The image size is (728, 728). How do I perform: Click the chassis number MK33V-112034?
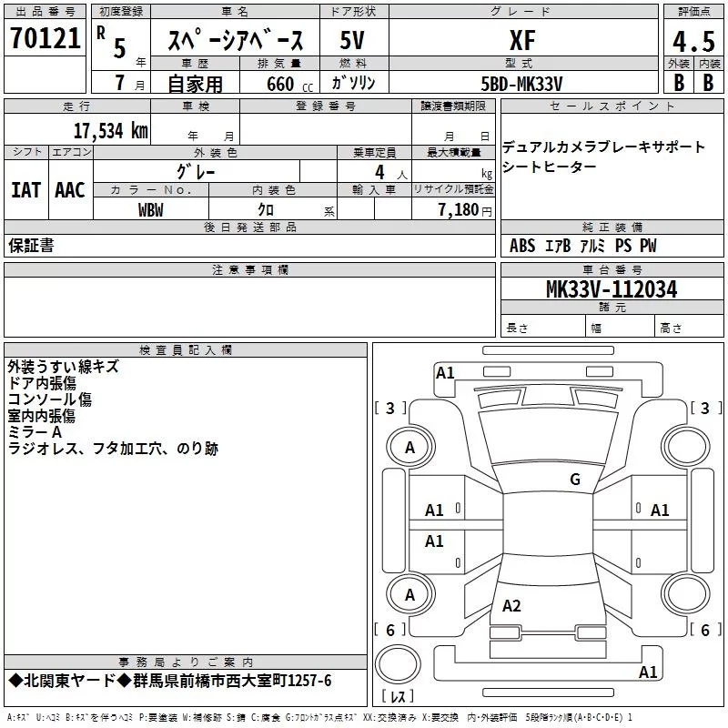612,288
